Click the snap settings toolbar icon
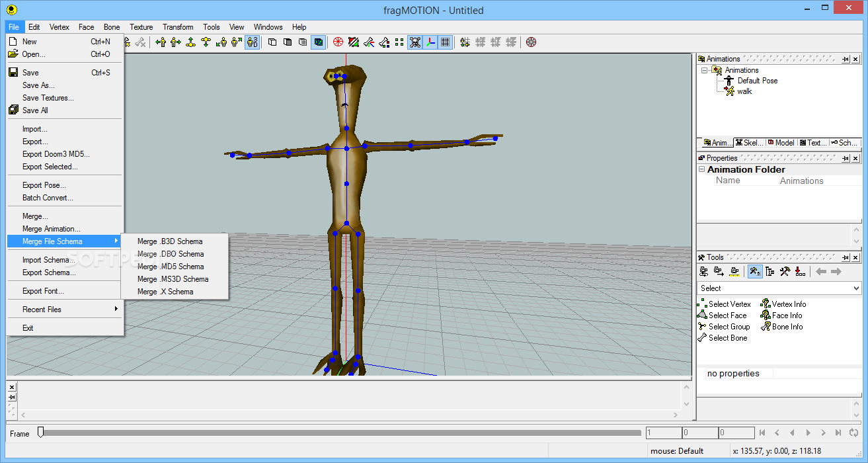This screenshot has height=463, width=868. click(464, 42)
